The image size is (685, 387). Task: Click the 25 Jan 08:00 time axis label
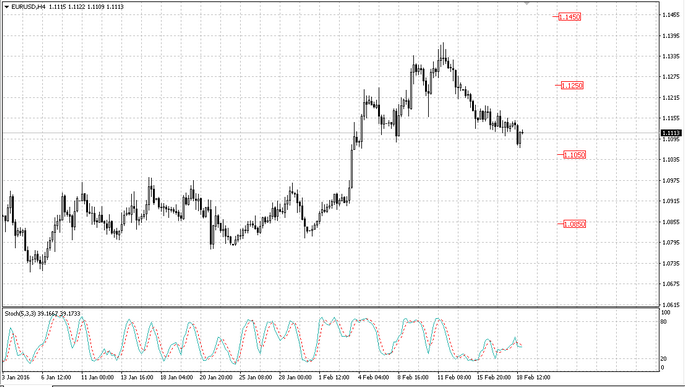point(256,377)
